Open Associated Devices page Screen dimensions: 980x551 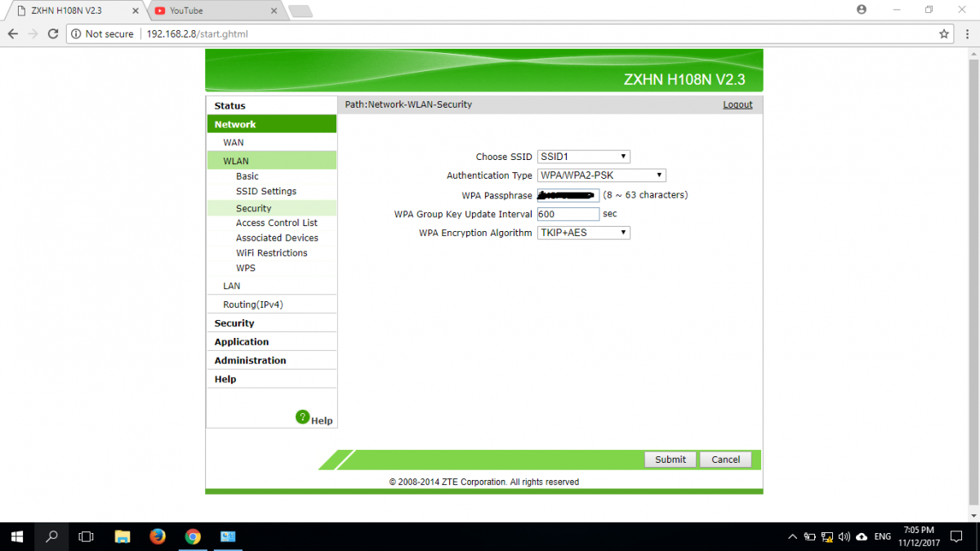click(277, 238)
